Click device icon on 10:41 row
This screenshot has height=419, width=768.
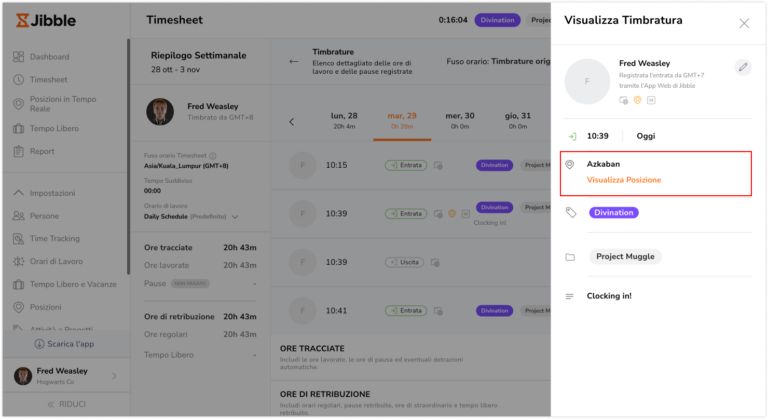pos(438,311)
